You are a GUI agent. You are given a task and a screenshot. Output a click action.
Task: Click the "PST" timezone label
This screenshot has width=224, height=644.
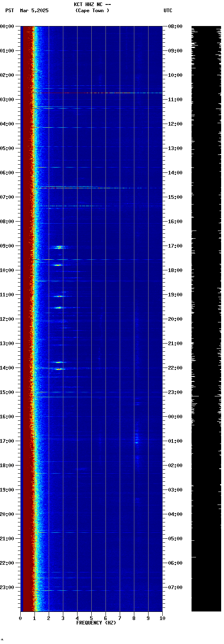pos(10,11)
